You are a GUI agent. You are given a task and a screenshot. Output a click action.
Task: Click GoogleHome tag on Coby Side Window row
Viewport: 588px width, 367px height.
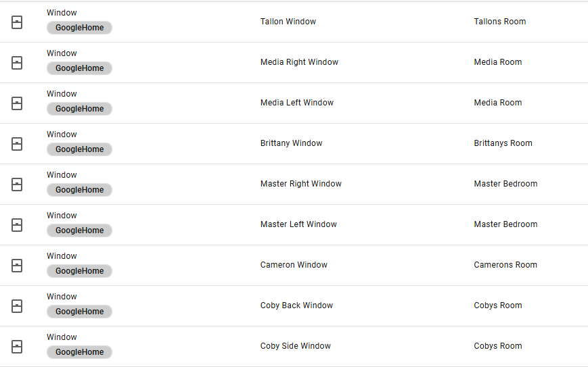[x=79, y=352]
